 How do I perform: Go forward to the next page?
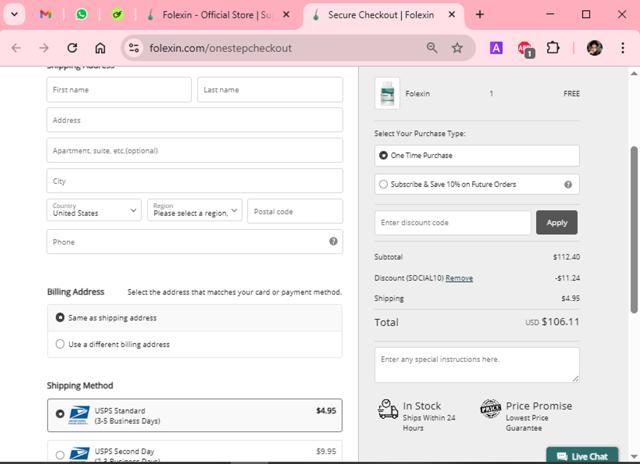coord(44,48)
